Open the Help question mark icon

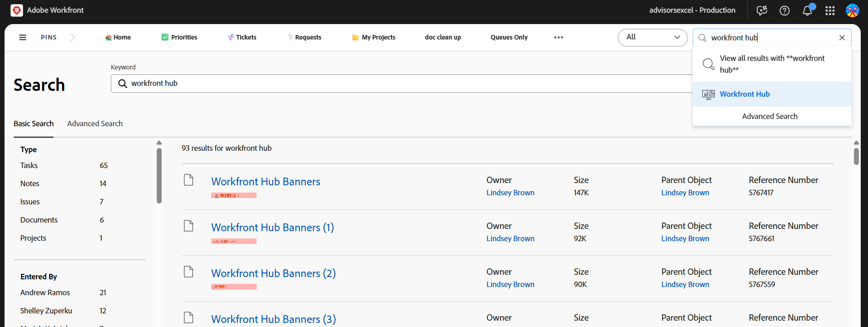(x=784, y=10)
